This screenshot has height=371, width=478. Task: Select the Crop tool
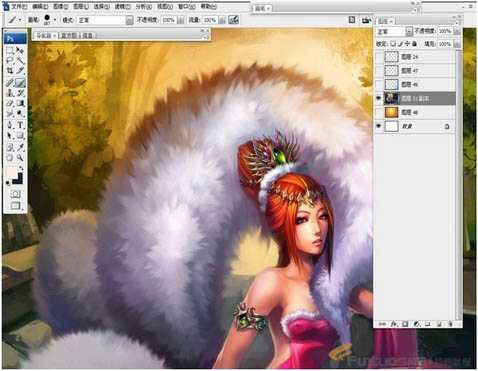10,70
